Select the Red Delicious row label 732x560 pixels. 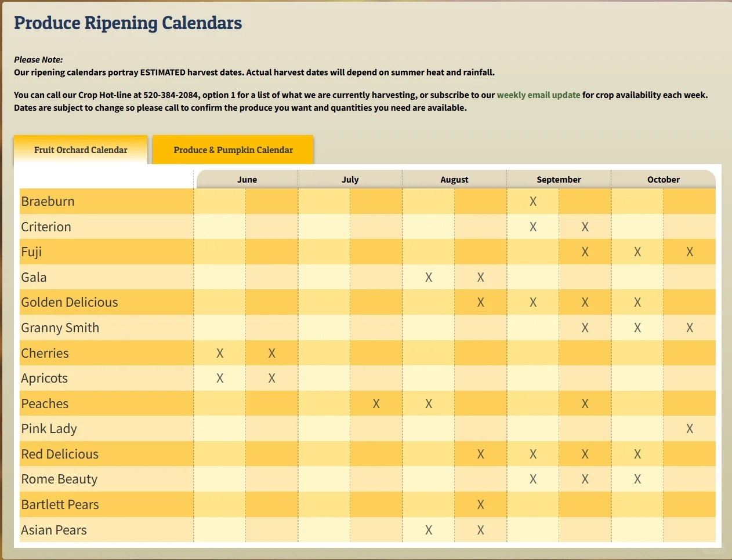(60, 454)
